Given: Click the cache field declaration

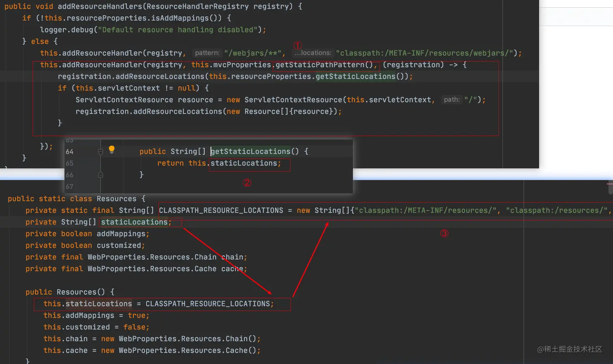Looking at the screenshot, I should pos(232,269).
